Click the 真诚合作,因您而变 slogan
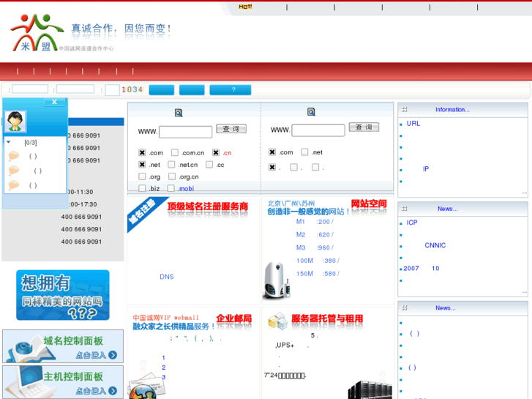Image resolution: width=532 pixels, height=399 pixels. point(121,28)
